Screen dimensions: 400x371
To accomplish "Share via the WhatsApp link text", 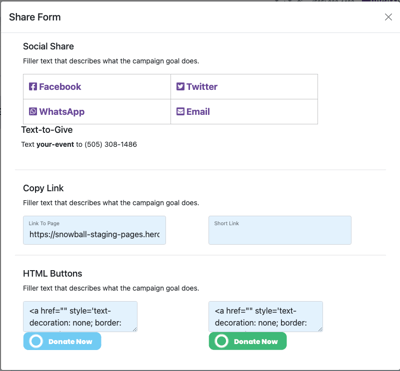I will pos(62,112).
